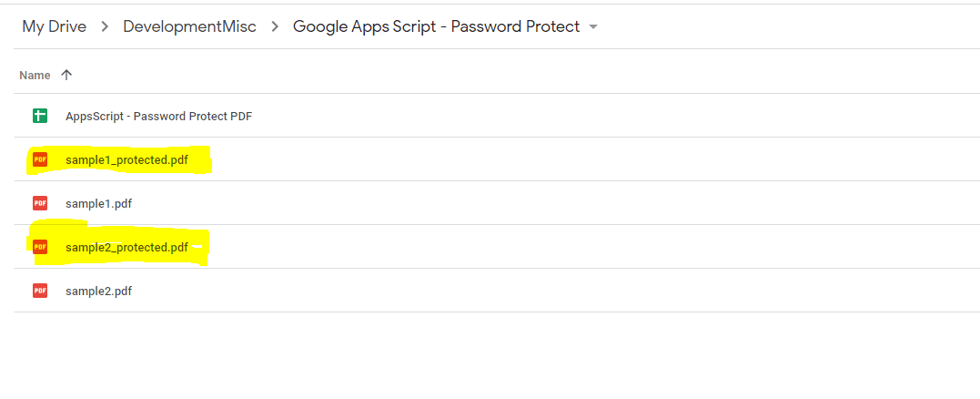Viewport: 980px width, 399px height.
Task: Click PDF icon beside sample2_protected.pdf
Action: point(40,247)
